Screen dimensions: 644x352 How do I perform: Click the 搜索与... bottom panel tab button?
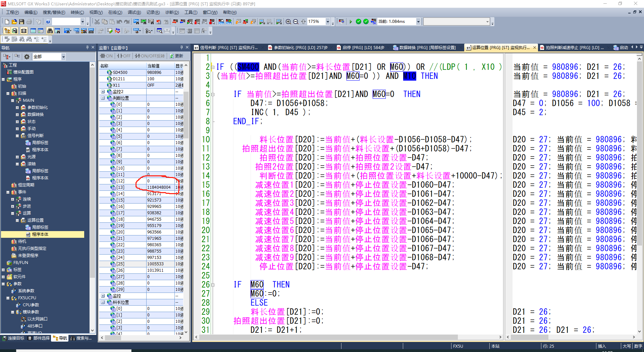81,338
